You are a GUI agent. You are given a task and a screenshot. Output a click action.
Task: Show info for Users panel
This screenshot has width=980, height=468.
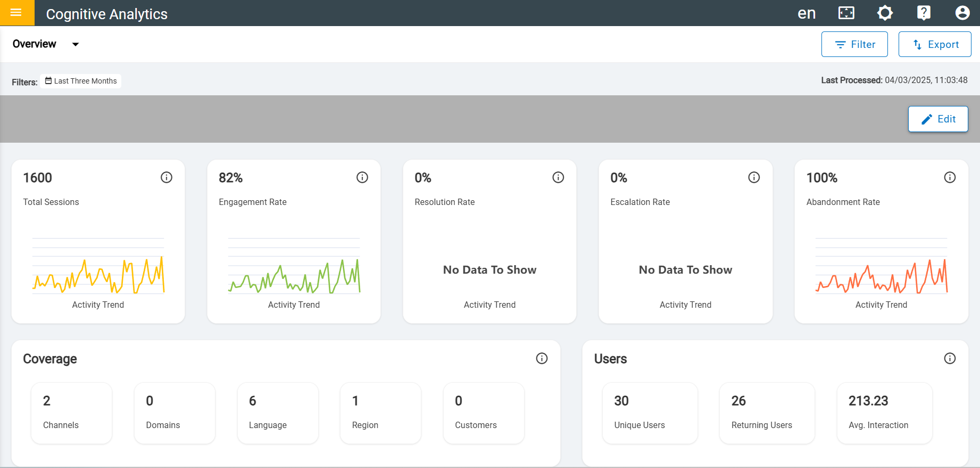click(950, 358)
